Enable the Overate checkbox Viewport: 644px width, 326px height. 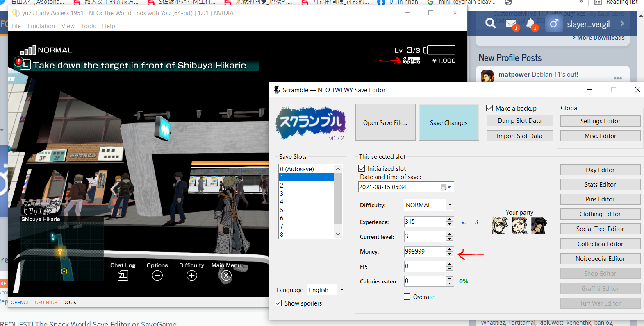(407, 297)
